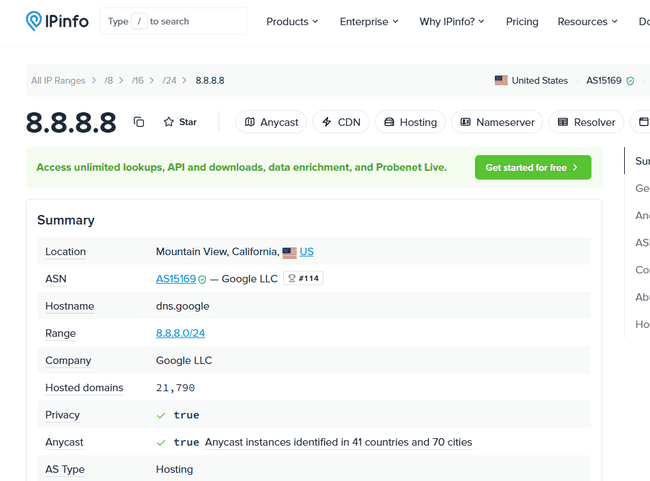650x481 pixels.
Task: Expand the Why IPinfo? menu
Action: click(x=452, y=22)
